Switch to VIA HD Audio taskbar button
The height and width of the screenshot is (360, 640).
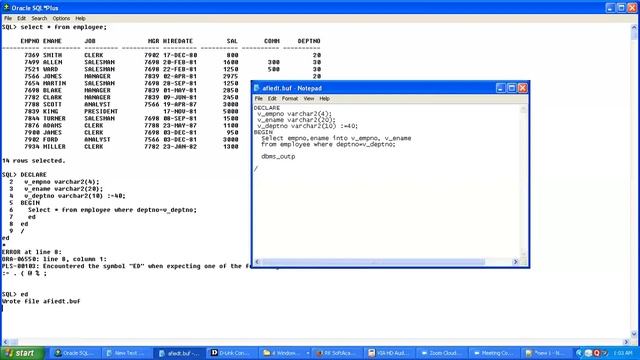click(388, 353)
